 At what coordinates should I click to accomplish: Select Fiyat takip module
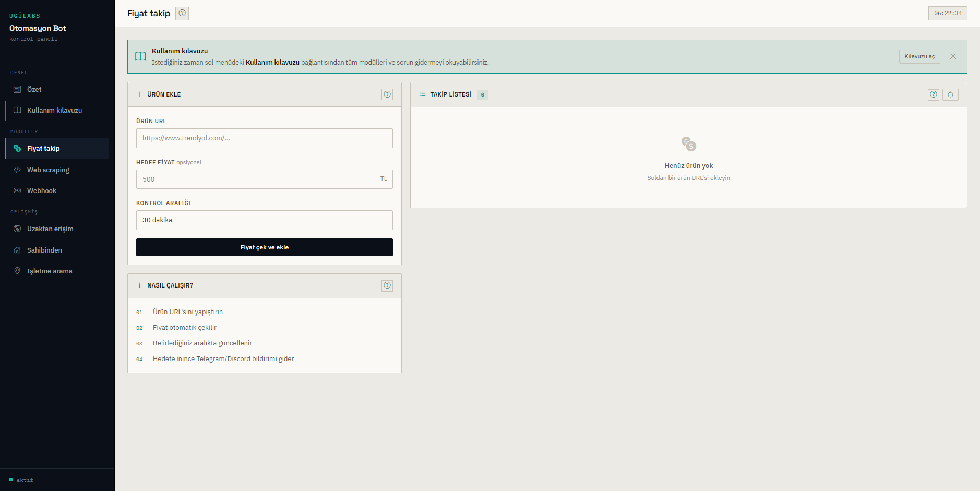coord(57,148)
